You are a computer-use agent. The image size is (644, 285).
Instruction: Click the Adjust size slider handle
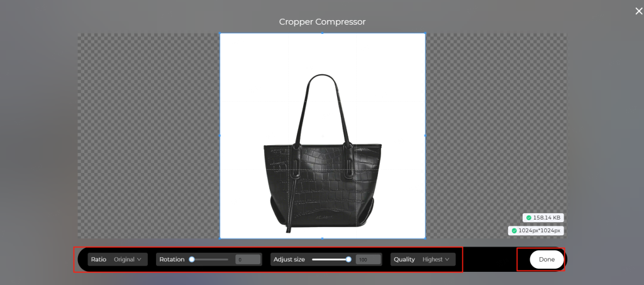pyautogui.click(x=348, y=260)
